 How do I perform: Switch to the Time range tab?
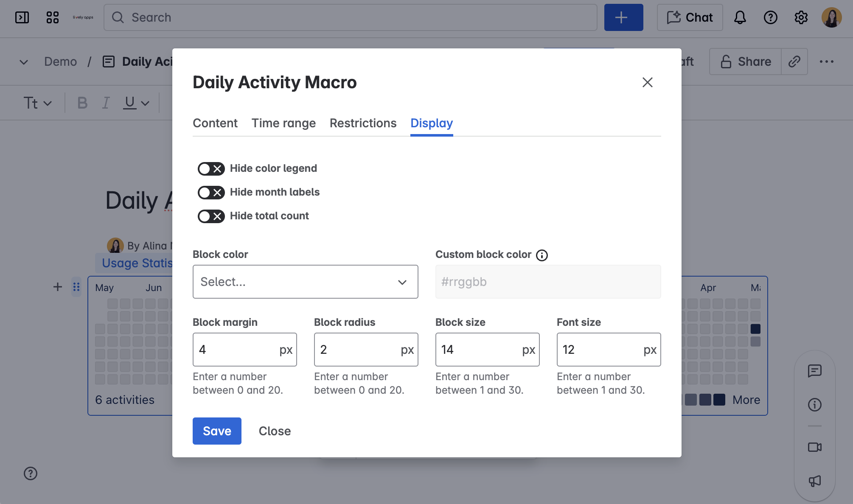[x=283, y=123]
